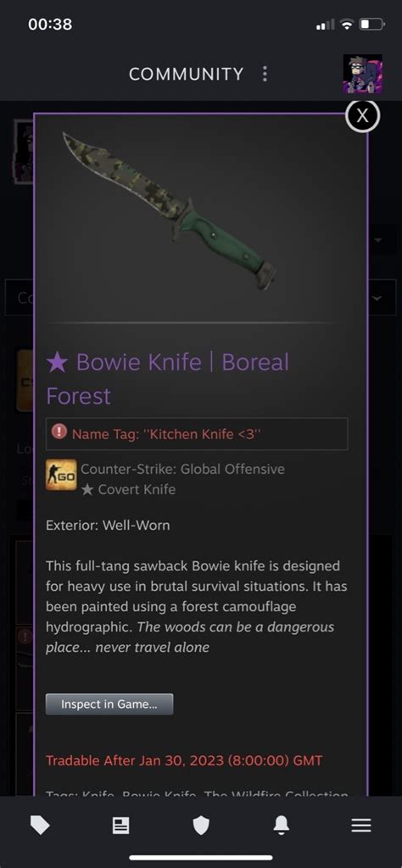Tap the CS:GO game icon
The width and height of the screenshot is (402, 868).
point(61,475)
